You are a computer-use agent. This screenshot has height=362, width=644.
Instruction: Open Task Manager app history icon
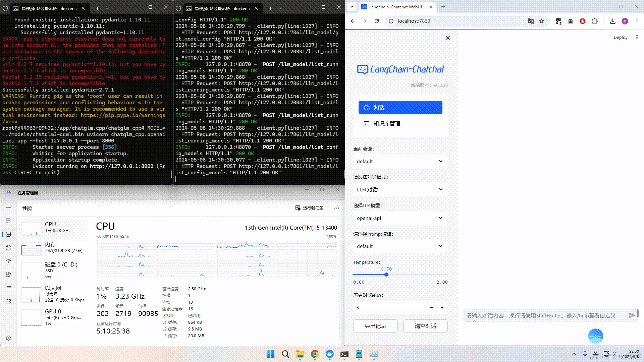tap(8, 248)
